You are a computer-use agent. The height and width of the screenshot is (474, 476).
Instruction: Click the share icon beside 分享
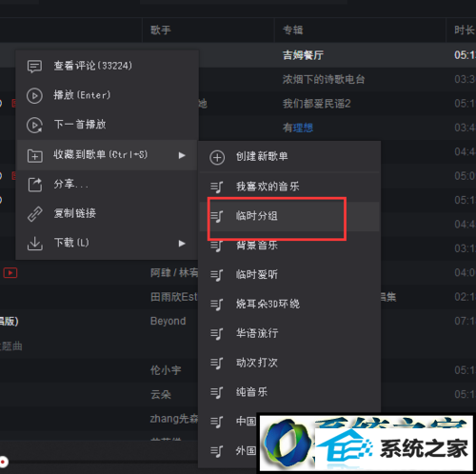[35, 185]
